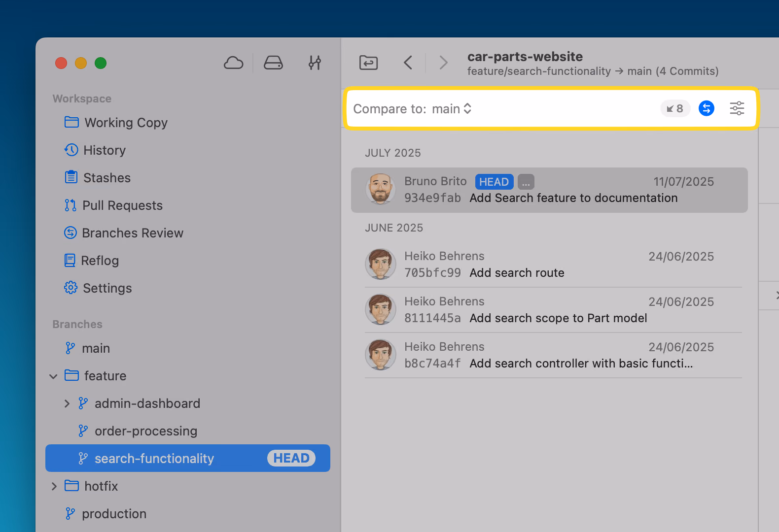Open the cloud services icon in the toolbar

233,63
